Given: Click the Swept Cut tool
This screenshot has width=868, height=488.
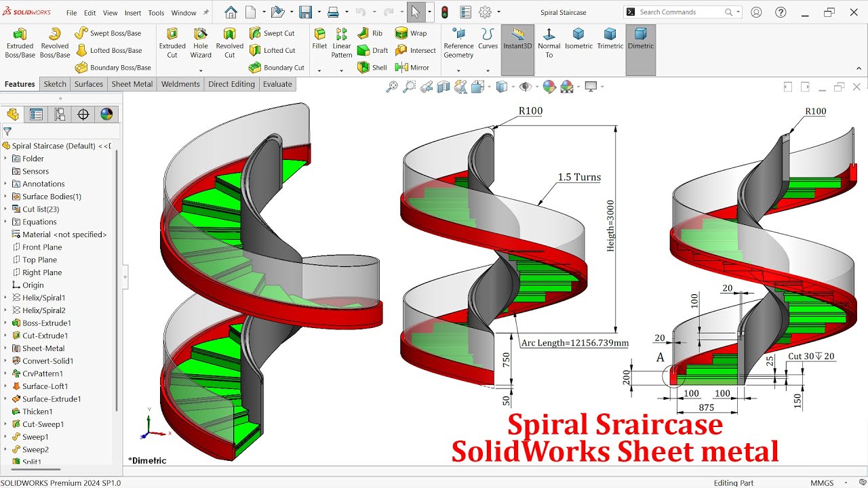Looking at the screenshot, I should (272, 33).
